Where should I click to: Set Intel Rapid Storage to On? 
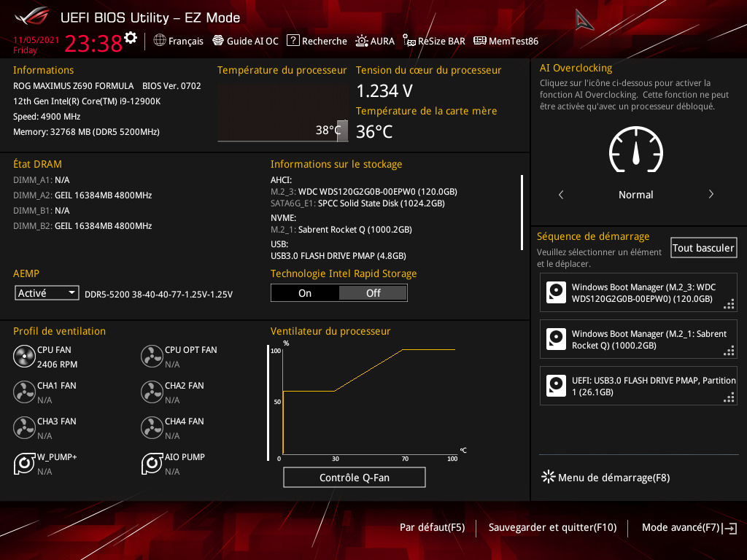[305, 293]
